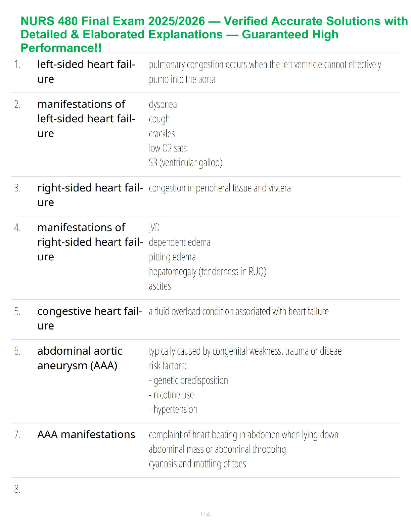Click the 'AAA manifestations' term
The image size is (411, 532).
click(86, 435)
